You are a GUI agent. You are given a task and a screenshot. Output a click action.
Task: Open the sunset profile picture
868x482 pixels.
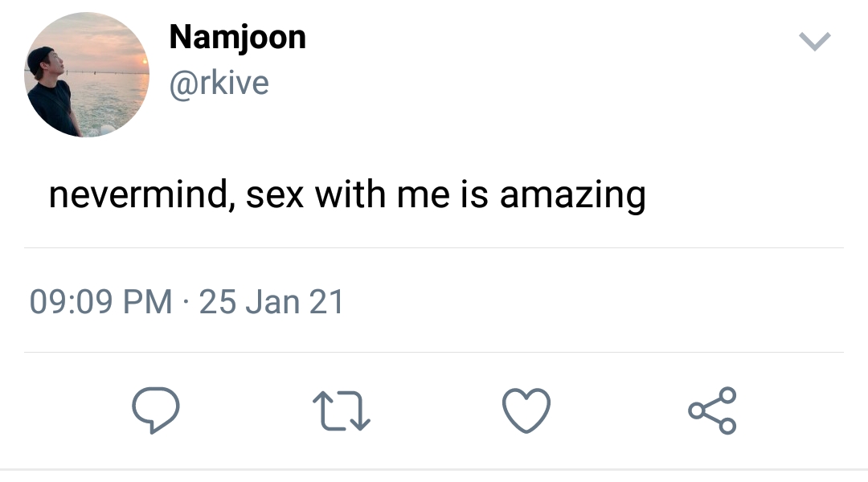click(x=87, y=75)
